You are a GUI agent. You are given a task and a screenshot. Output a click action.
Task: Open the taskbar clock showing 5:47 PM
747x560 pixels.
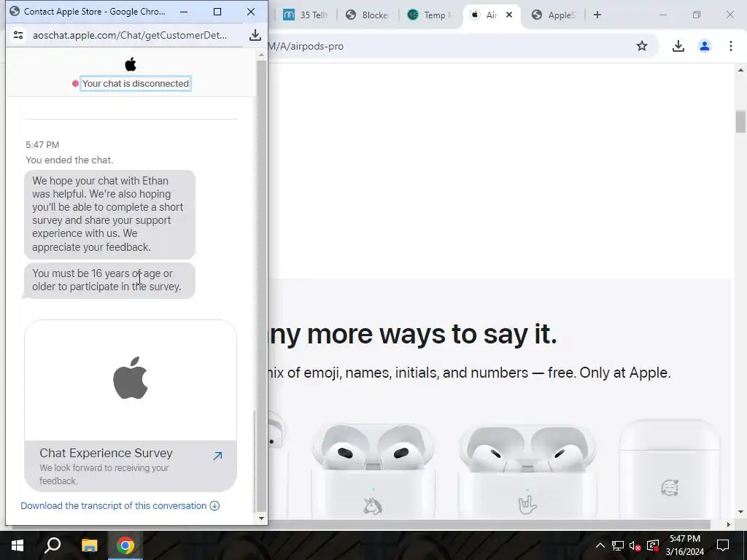point(684,545)
